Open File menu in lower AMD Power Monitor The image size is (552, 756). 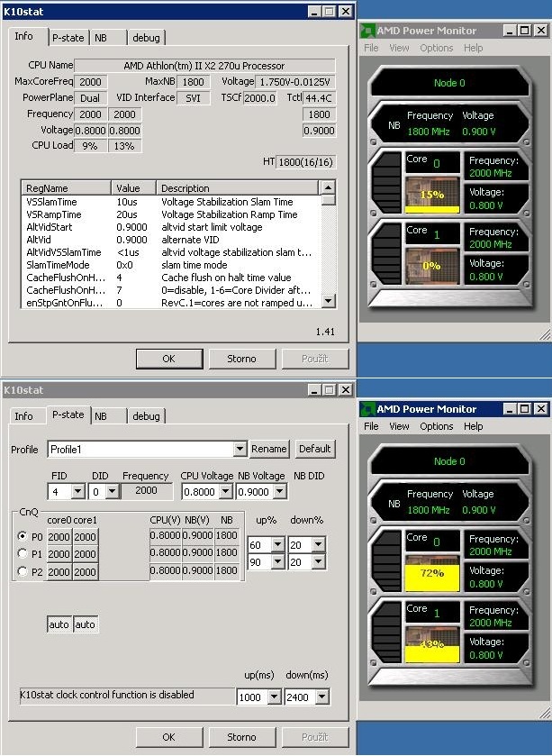click(x=371, y=426)
